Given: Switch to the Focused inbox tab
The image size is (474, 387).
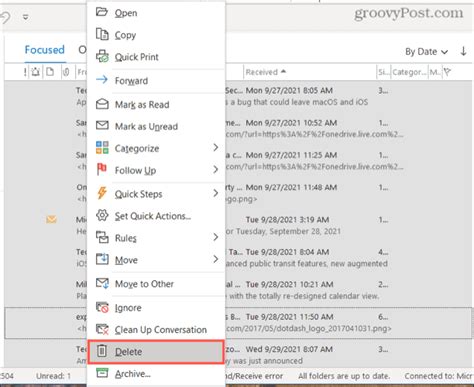Looking at the screenshot, I should point(45,50).
